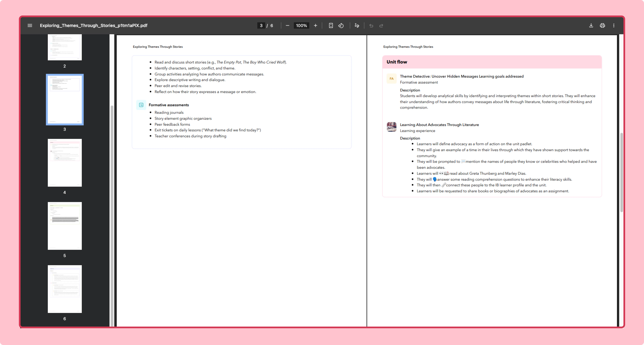644x345 pixels.
Task: Click the Formative assessments section icon
Action: coord(141,105)
